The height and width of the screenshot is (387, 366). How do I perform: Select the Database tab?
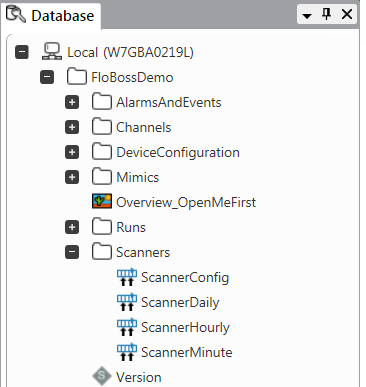tap(51, 15)
